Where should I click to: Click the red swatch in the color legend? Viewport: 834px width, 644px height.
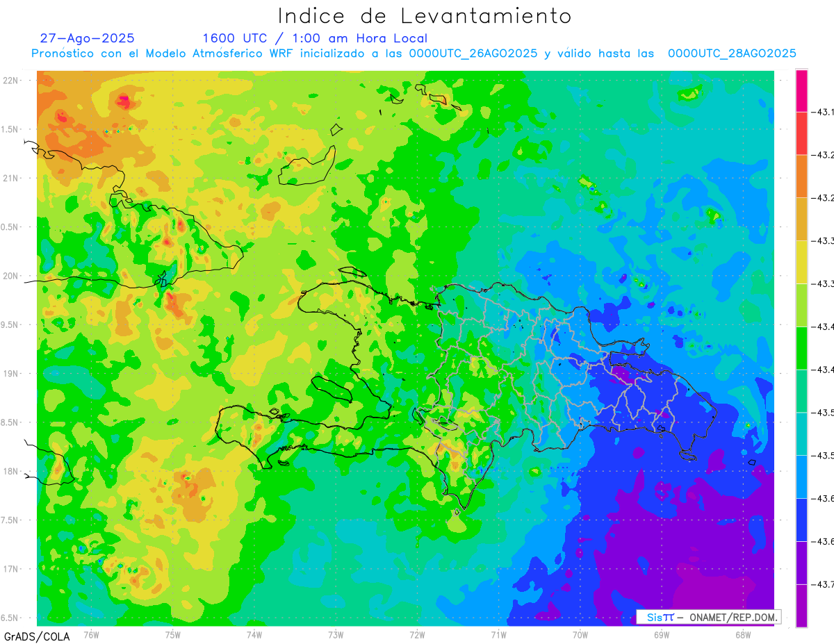click(801, 133)
